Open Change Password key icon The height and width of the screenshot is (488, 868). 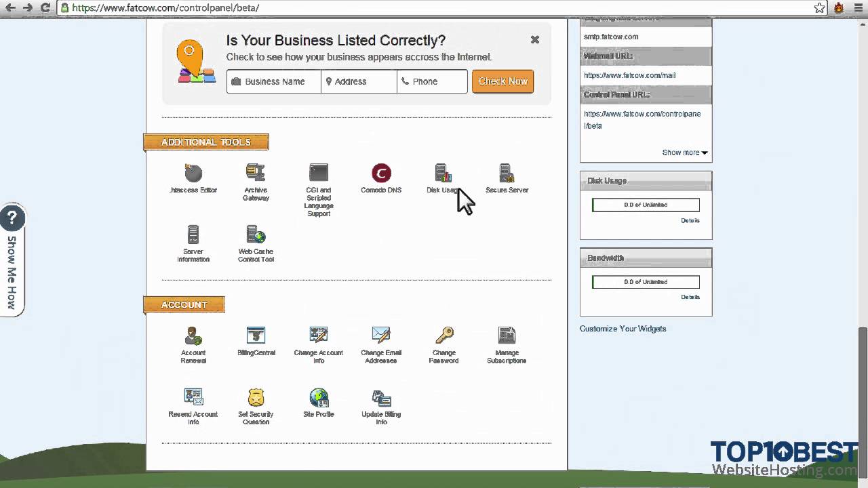tap(444, 335)
